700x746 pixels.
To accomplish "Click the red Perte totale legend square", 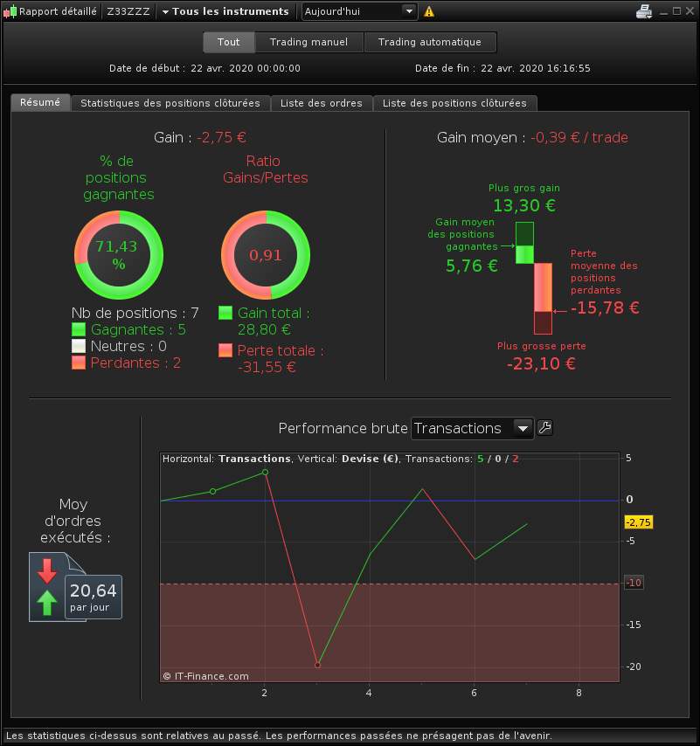I will tap(225, 350).
